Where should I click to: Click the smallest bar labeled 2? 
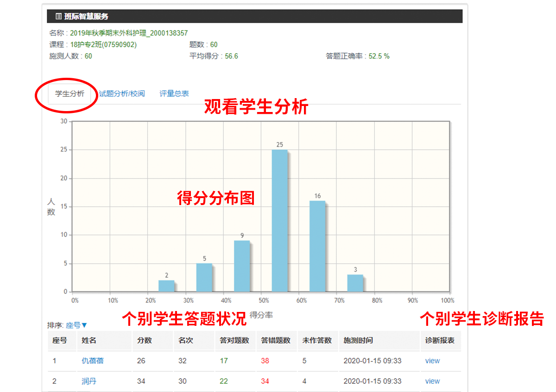[166, 286]
